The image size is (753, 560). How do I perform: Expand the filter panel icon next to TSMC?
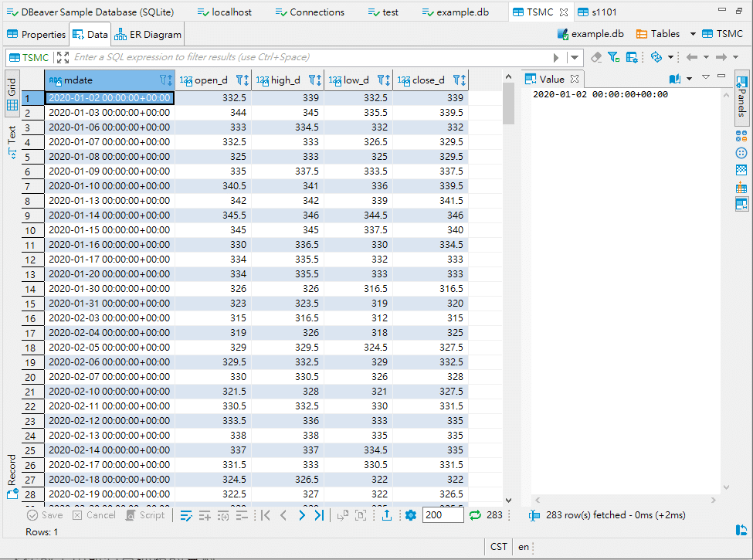63,57
